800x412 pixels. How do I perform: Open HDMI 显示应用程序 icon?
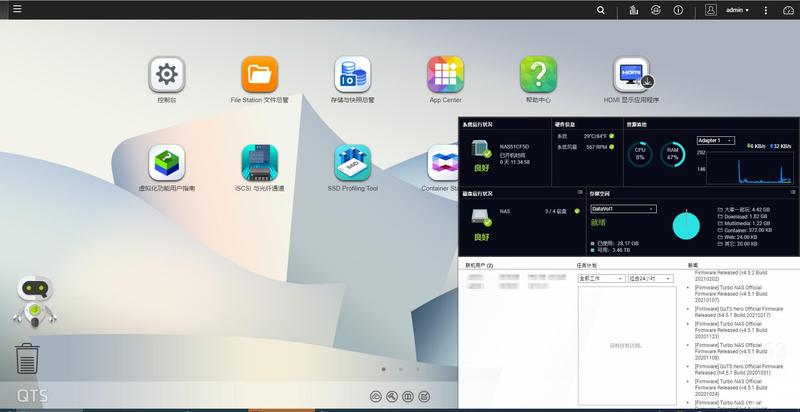pyautogui.click(x=632, y=74)
